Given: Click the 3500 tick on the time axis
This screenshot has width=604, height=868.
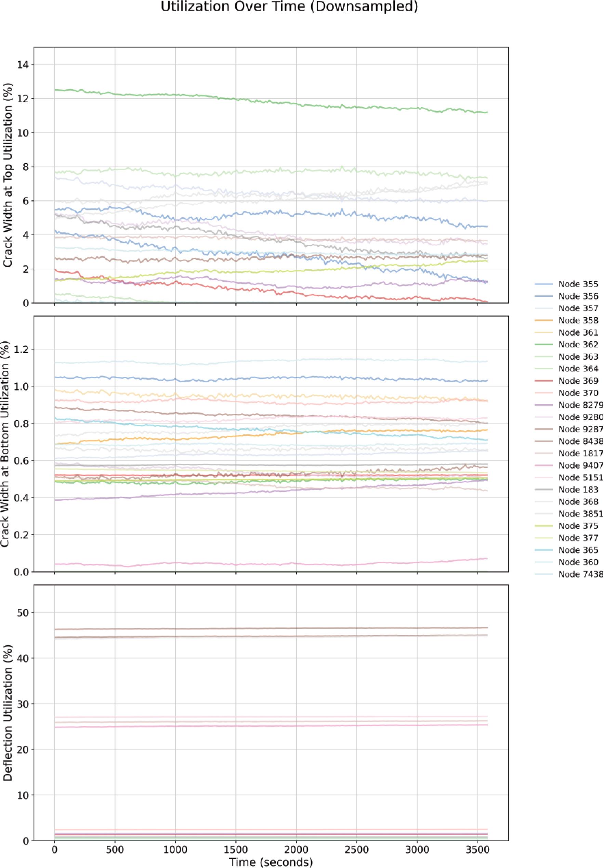Looking at the screenshot, I should point(478,850).
